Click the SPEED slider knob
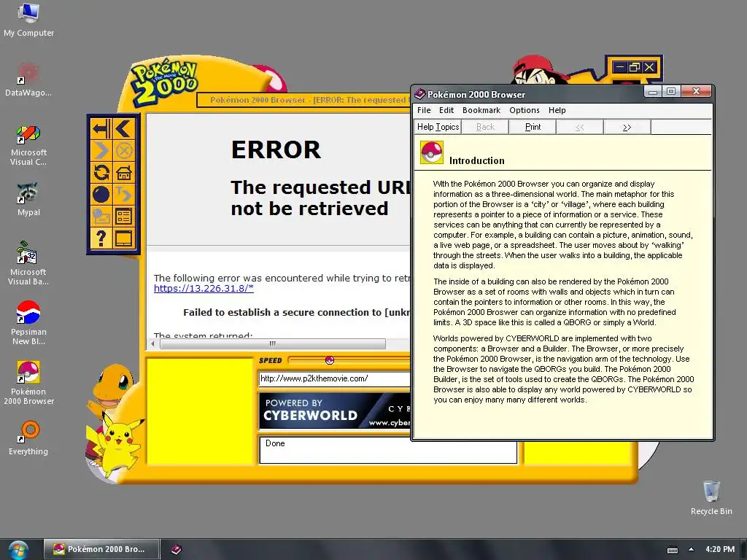 click(329, 360)
